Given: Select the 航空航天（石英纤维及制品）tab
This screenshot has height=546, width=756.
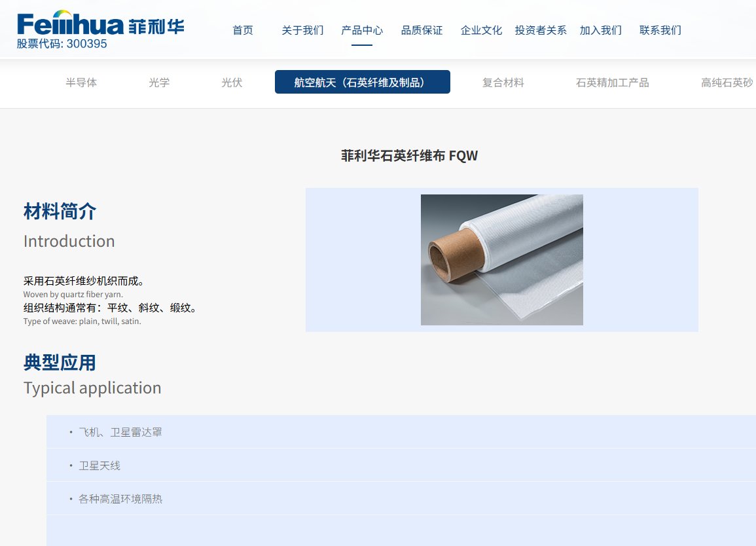Looking at the screenshot, I should tap(363, 82).
